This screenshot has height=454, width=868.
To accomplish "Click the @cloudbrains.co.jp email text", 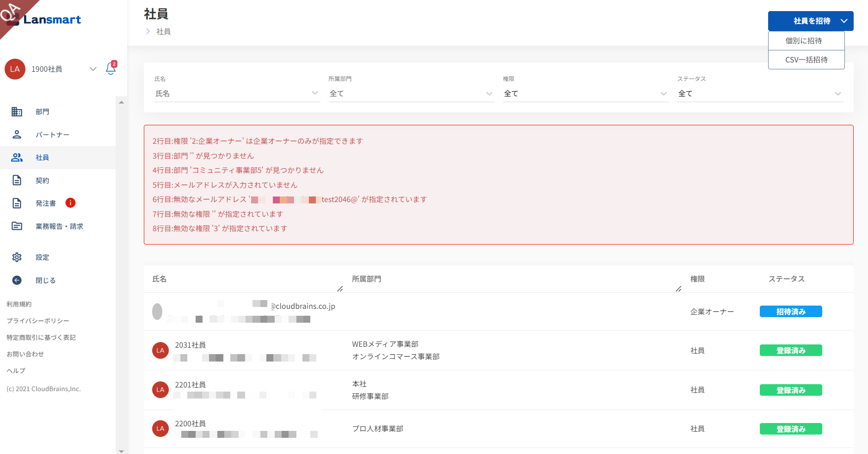I will click(303, 306).
